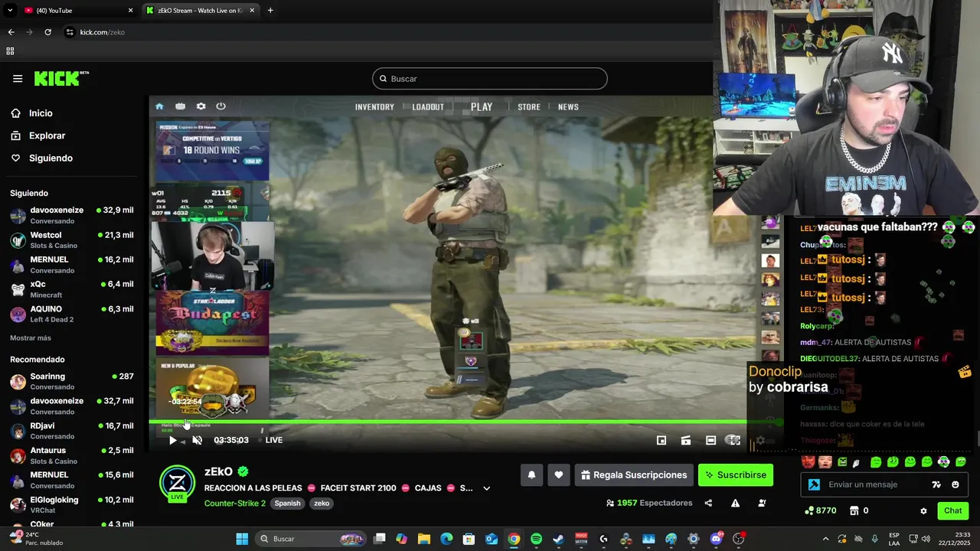Click the Buscar search field on Kick
Viewport: 980px width, 551px height.
click(x=490, y=79)
